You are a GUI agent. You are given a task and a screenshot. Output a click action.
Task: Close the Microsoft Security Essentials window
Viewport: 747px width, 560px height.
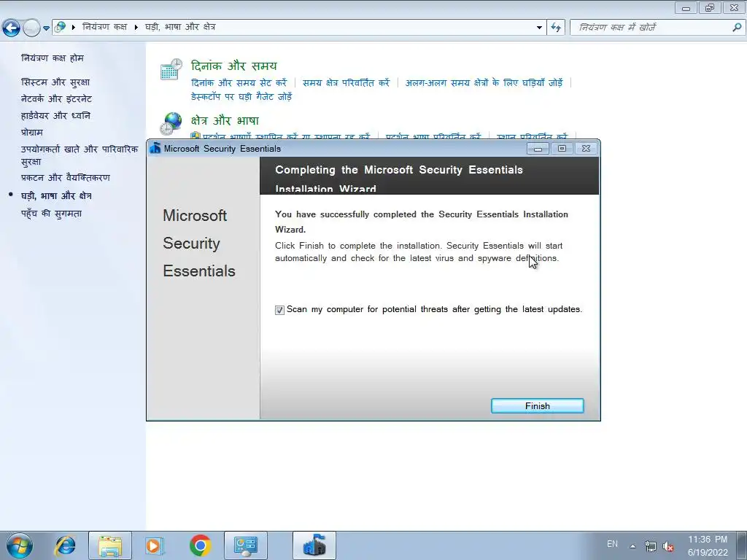(586, 149)
